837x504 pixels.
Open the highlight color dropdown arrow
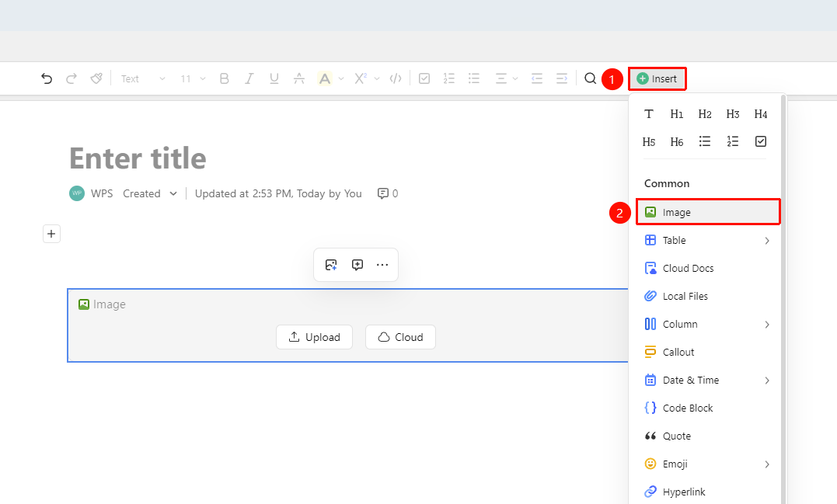point(341,79)
